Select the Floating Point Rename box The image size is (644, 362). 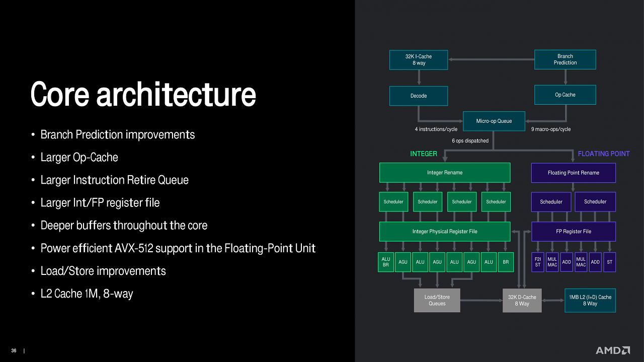pyautogui.click(x=574, y=173)
